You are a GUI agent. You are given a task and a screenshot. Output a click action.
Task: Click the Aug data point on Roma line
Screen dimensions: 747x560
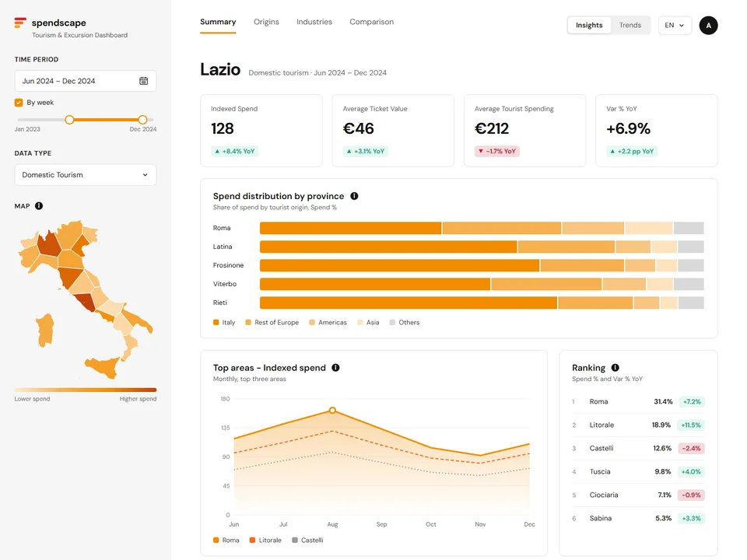tap(332, 410)
